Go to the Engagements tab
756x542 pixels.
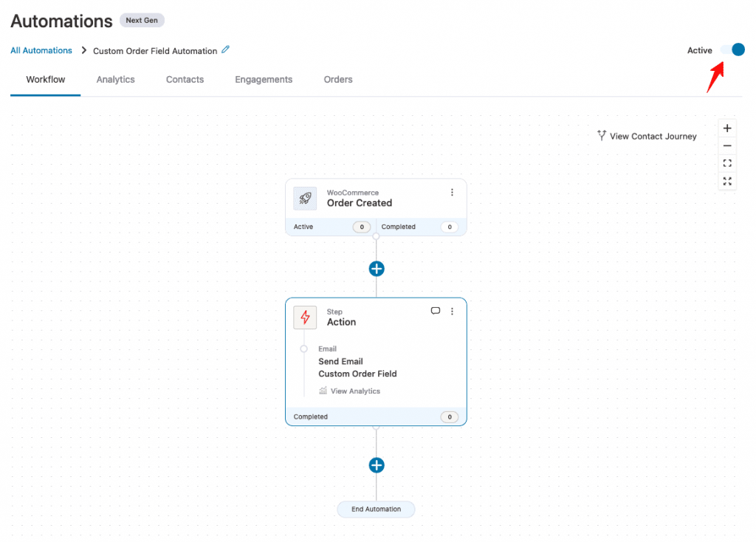click(x=264, y=80)
